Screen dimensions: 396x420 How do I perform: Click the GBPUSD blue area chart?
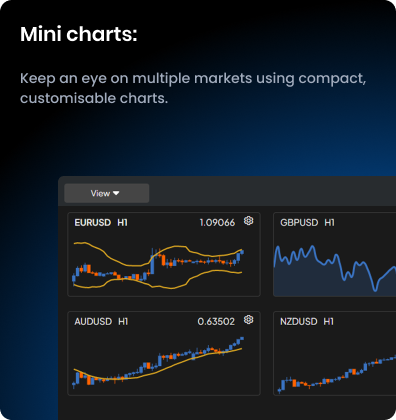coord(335,270)
